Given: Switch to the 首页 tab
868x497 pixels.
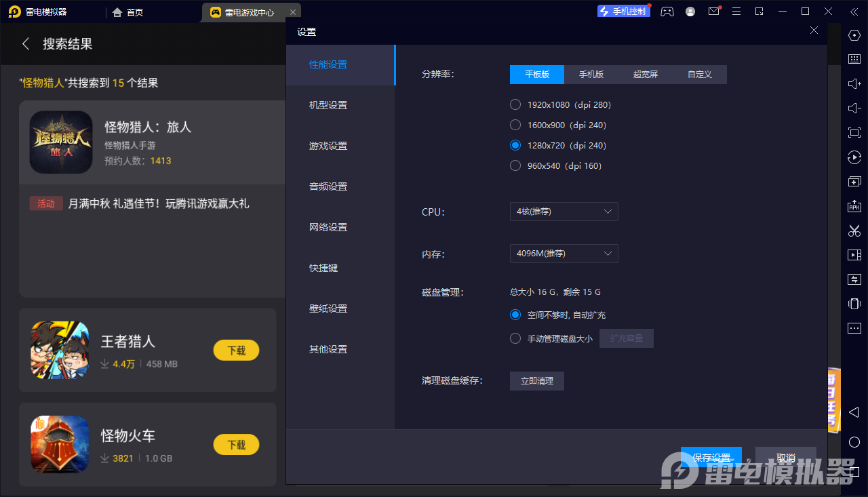Looking at the screenshot, I should click(128, 12).
